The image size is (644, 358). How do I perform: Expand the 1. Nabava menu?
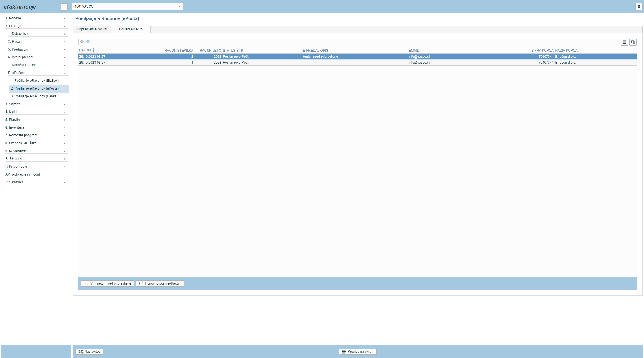click(36, 18)
